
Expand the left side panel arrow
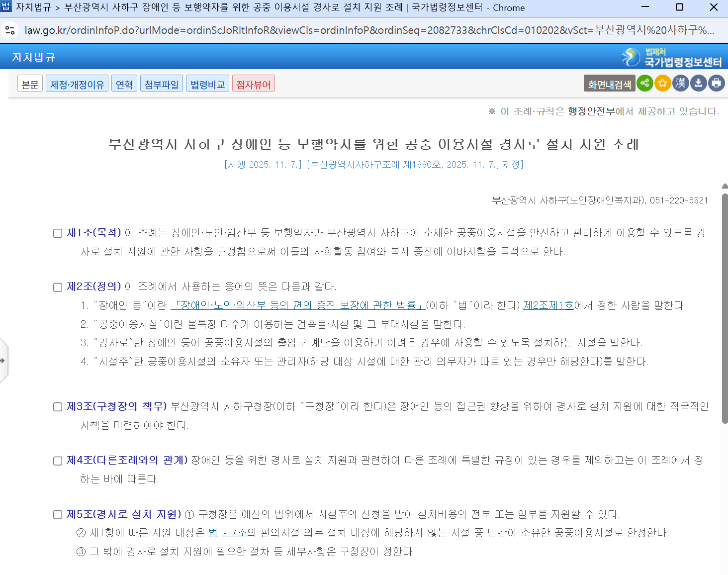pyautogui.click(x=3, y=361)
